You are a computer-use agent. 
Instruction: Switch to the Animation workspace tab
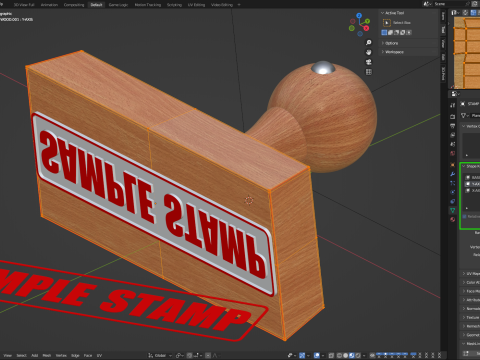tap(49, 5)
